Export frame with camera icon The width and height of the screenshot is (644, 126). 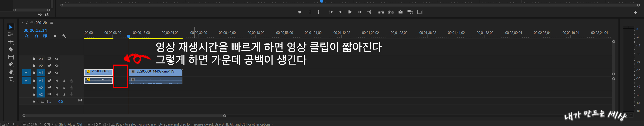click(400, 12)
